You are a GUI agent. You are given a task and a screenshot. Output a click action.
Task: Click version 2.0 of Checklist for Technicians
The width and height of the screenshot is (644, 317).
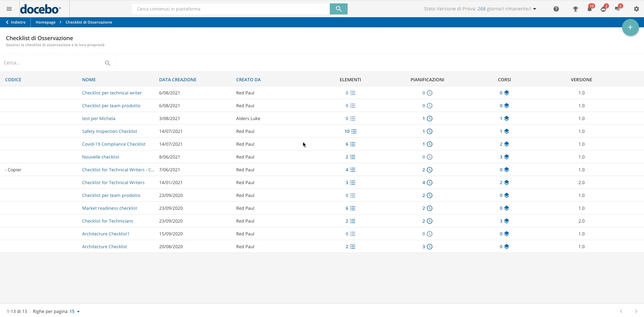tap(581, 221)
